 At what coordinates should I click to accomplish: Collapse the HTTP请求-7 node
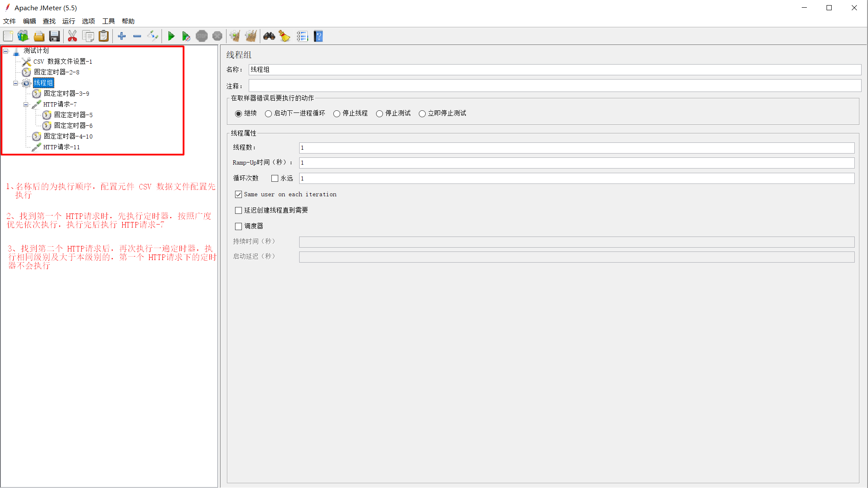pyautogui.click(x=26, y=104)
